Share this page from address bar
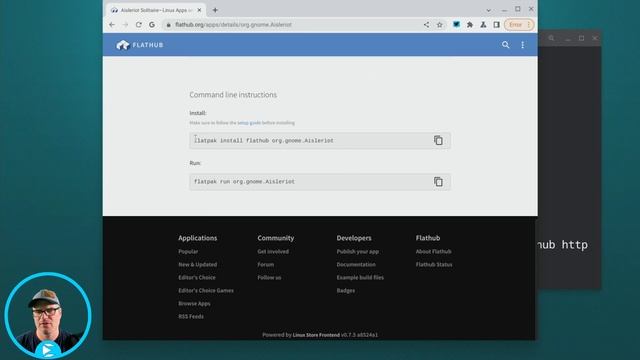The image size is (640, 360). point(426,24)
